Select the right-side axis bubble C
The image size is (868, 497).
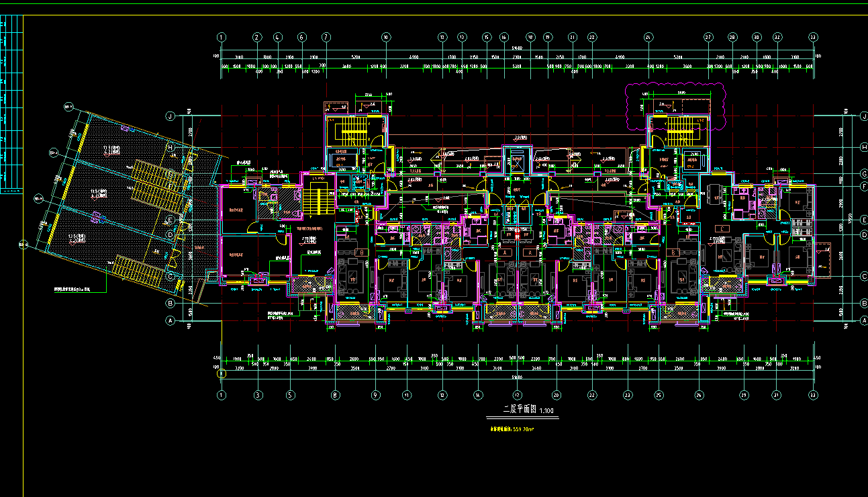(863, 276)
